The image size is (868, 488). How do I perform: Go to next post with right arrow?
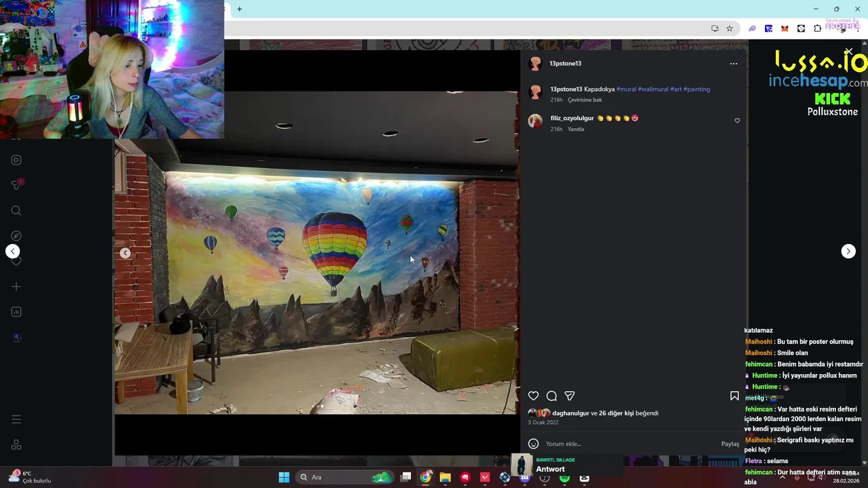tap(848, 251)
